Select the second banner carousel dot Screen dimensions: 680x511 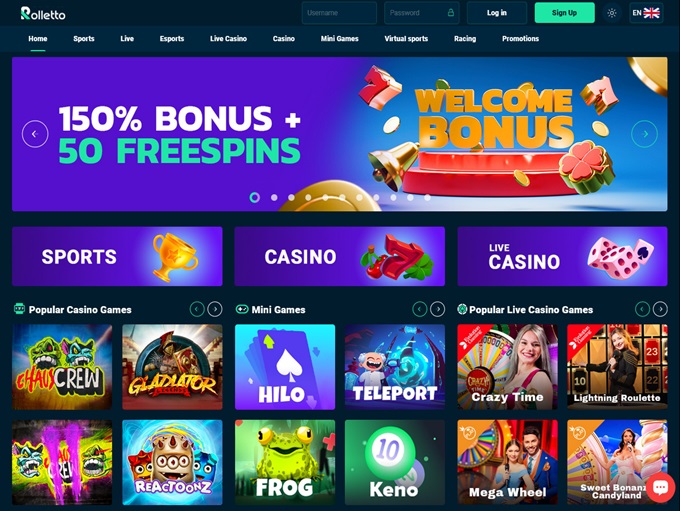point(274,197)
